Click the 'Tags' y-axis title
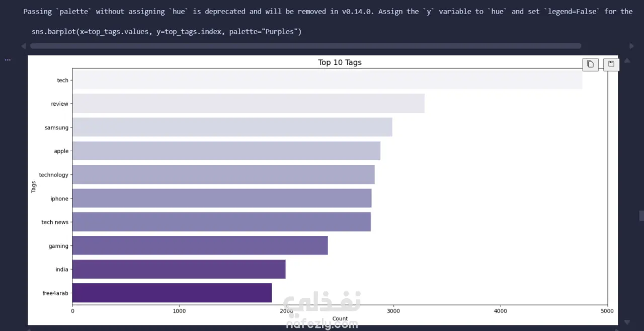Image resolution: width=644 pixels, height=331 pixels. point(34,187)
